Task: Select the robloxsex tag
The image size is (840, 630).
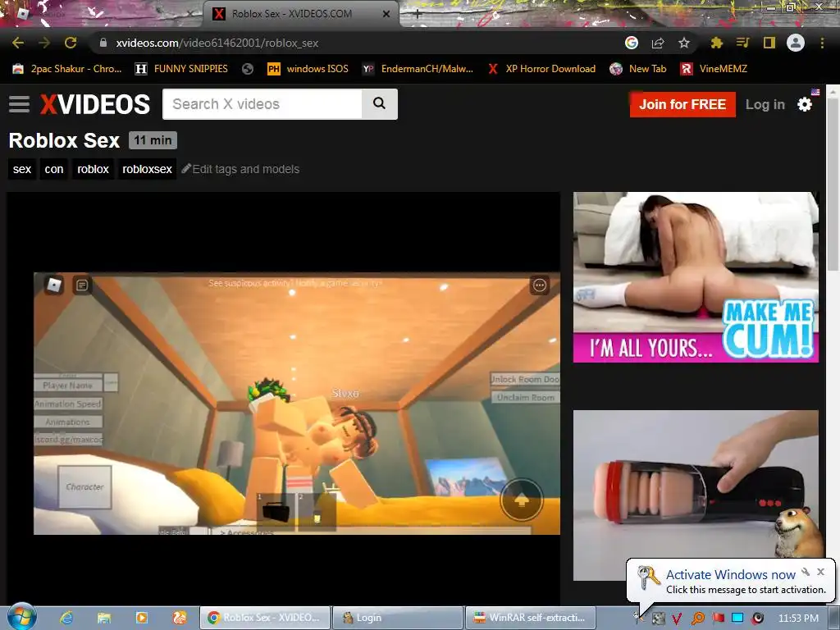Action: coord(148,169)
